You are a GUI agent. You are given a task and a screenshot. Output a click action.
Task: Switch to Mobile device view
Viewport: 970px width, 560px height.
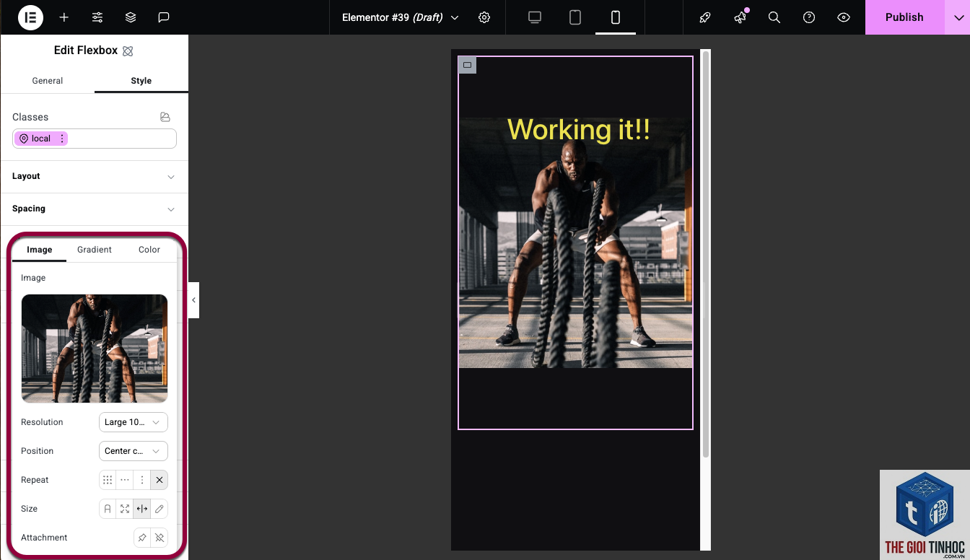[x=616, y=17]
